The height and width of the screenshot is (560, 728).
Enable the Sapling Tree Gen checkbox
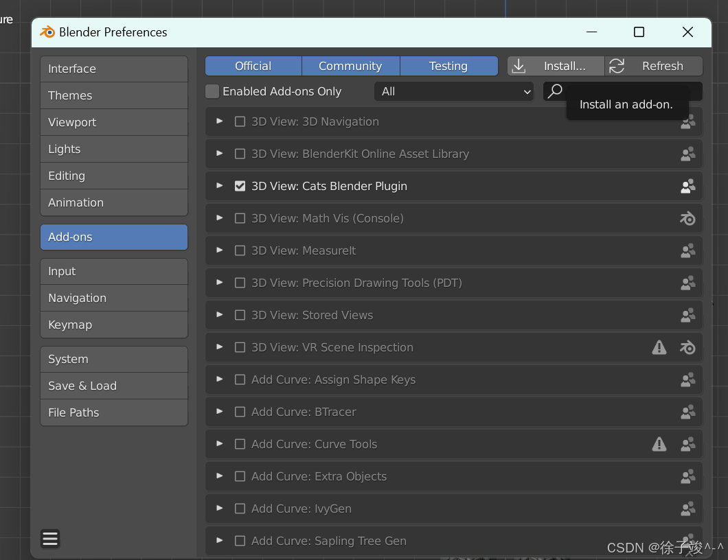240,541
